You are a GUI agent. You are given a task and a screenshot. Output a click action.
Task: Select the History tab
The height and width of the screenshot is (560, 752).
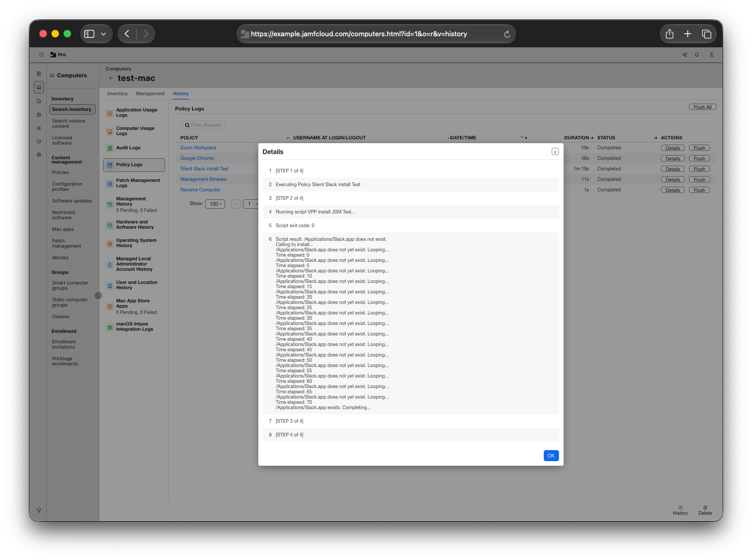pyautogui.click(x=181, y=94)
